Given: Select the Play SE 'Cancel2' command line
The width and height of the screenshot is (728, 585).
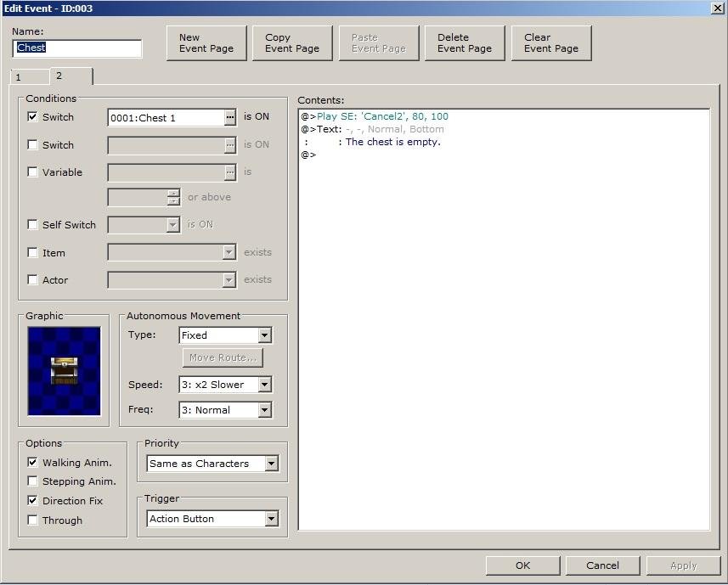Looking at the screenshot, I should pyautogui.click(x=375, y=116).
